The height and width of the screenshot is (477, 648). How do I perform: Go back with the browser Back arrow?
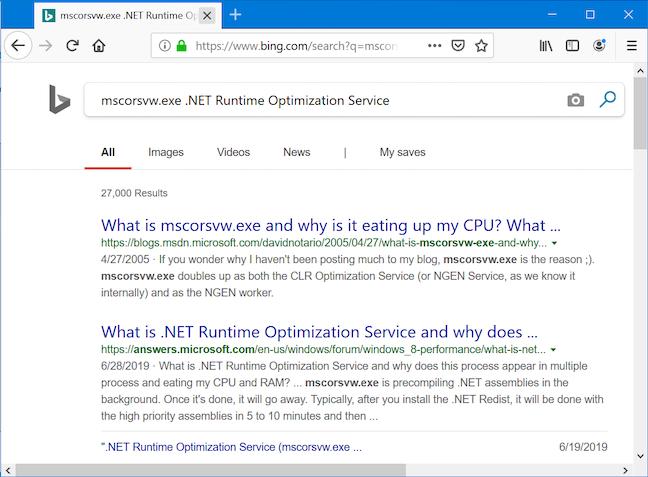[18, 45]
